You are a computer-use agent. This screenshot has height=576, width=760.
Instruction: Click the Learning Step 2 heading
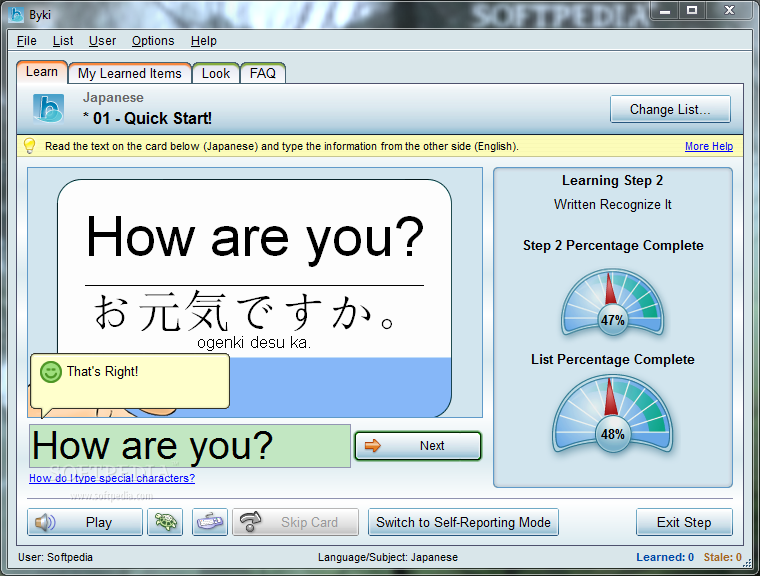point(613,180)
